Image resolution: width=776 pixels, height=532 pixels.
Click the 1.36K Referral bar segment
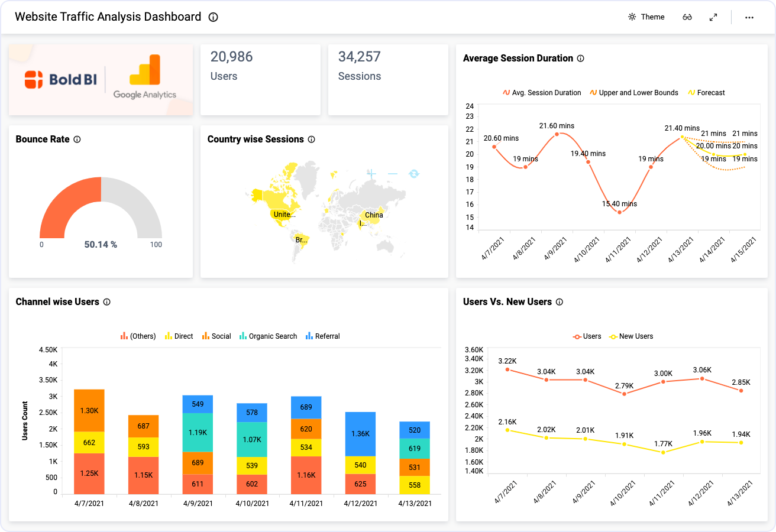pos(360,434)
